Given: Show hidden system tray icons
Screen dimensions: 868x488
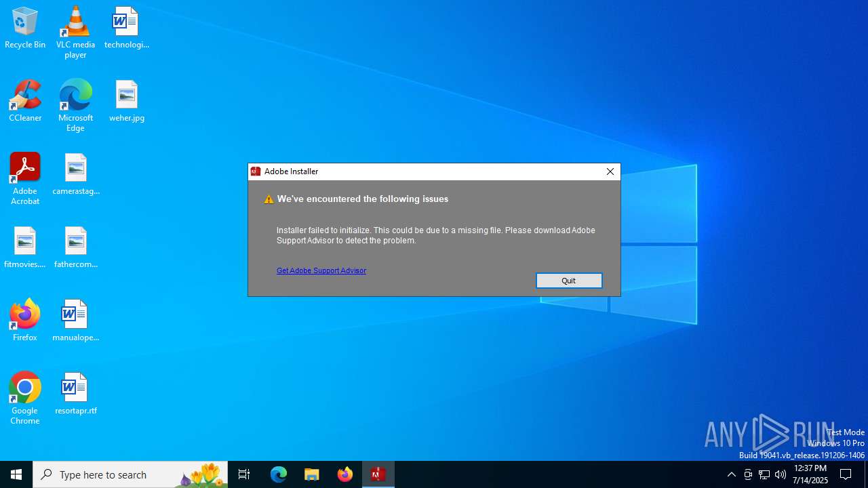Looking at the screenshot, I should (x=731, y=474).
